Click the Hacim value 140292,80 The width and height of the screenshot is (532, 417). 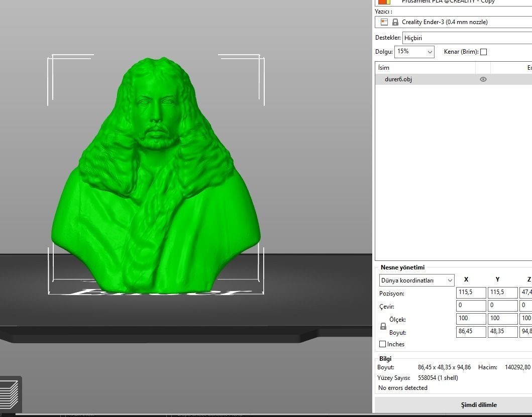click(x=517, y=367)
